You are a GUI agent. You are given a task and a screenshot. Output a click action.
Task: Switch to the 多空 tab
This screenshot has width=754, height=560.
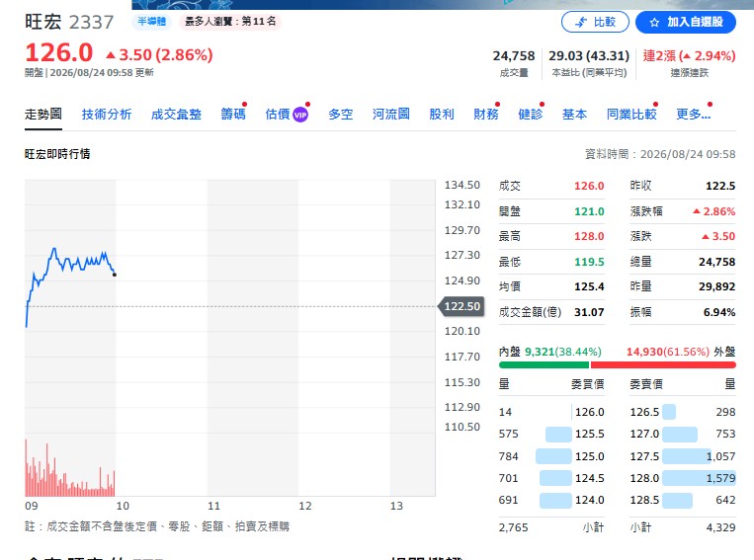[341, 115]
